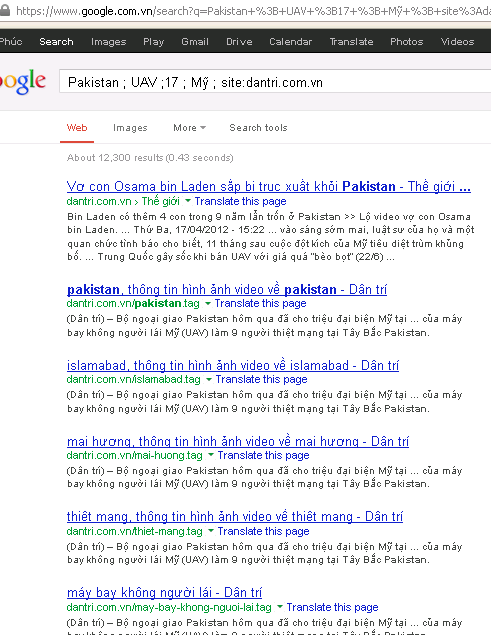Open the More dropdown filter
Screen dimensions: 491x635
click(x=189, y=128)
